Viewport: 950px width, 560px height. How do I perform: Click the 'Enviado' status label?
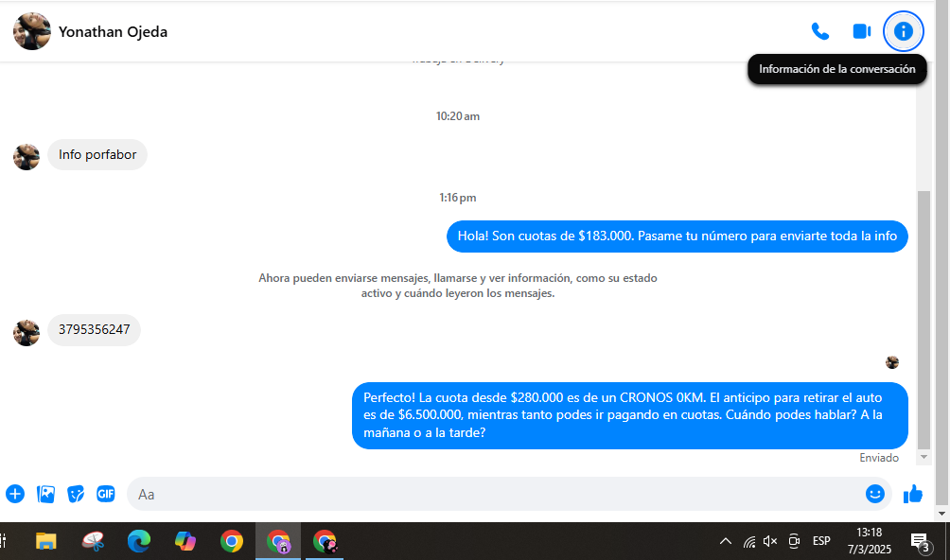tap(878, 458)
